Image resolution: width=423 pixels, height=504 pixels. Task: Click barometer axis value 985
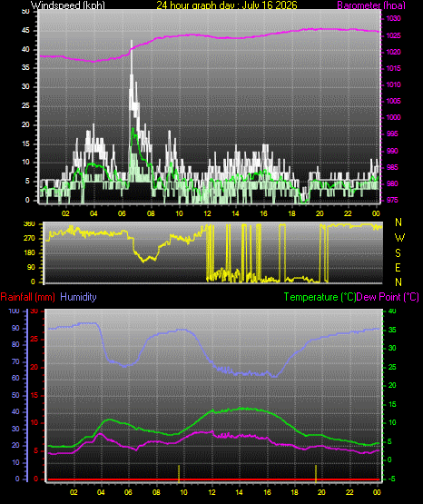391,167
